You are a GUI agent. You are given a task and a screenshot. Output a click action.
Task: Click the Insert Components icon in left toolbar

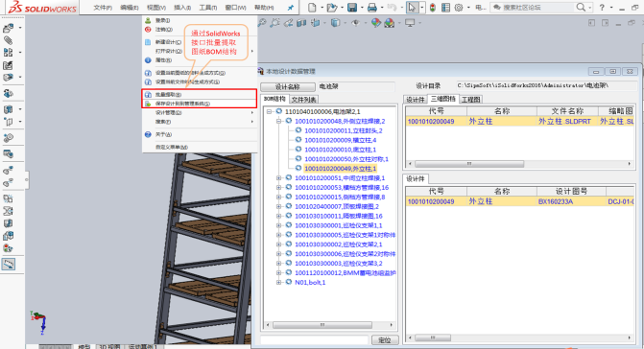(x=9, y=28)
